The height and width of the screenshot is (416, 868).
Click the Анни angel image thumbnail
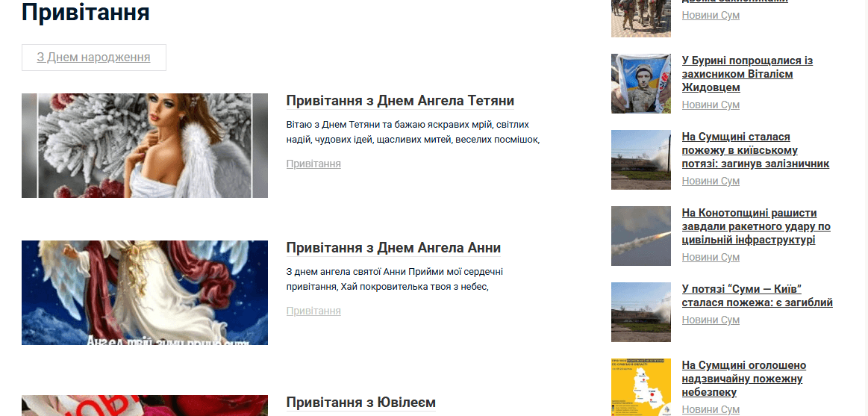tap(145, 293)
